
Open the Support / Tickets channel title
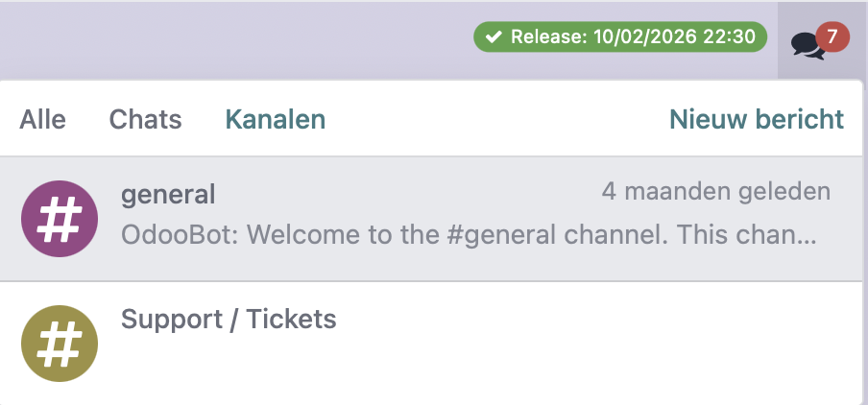pyautogui.click(x=229, y=319)
